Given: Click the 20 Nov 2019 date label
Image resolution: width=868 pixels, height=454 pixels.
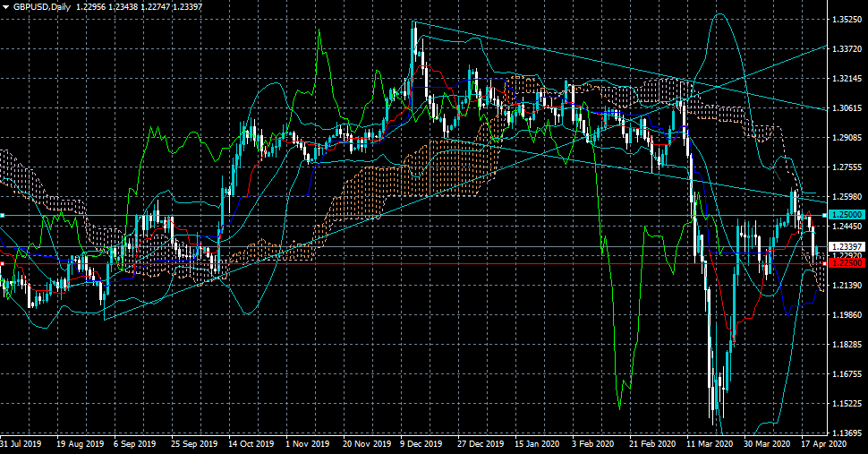Looking at the screenshot, I should pyautogui.click(x=367, y=444).
